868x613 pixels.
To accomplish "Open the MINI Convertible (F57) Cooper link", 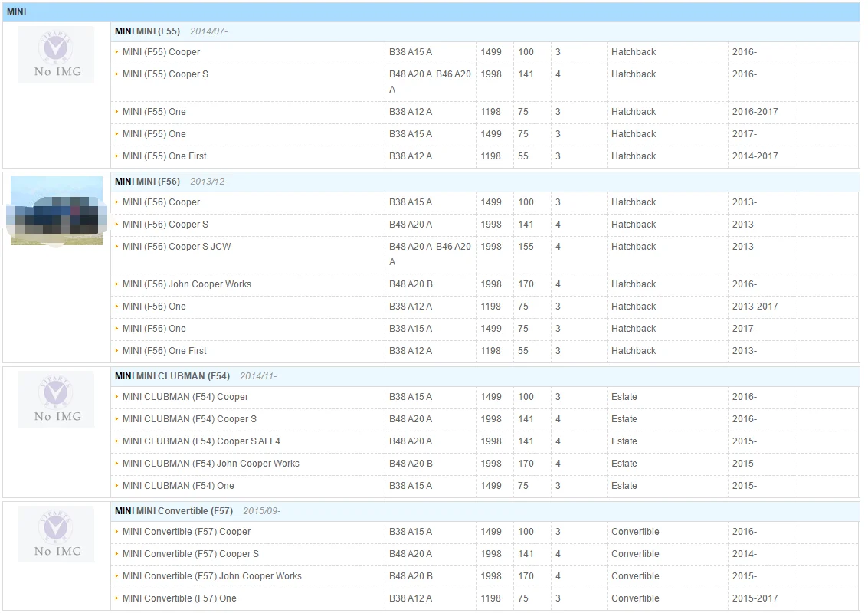I will coord(186,532).
